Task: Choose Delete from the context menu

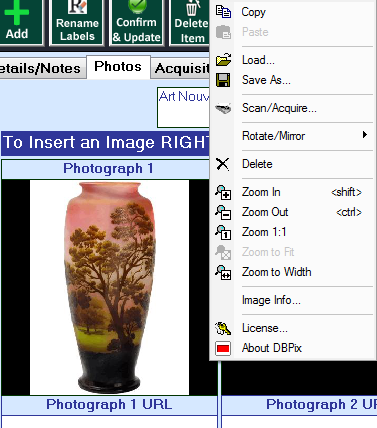Action: point(293,164)
